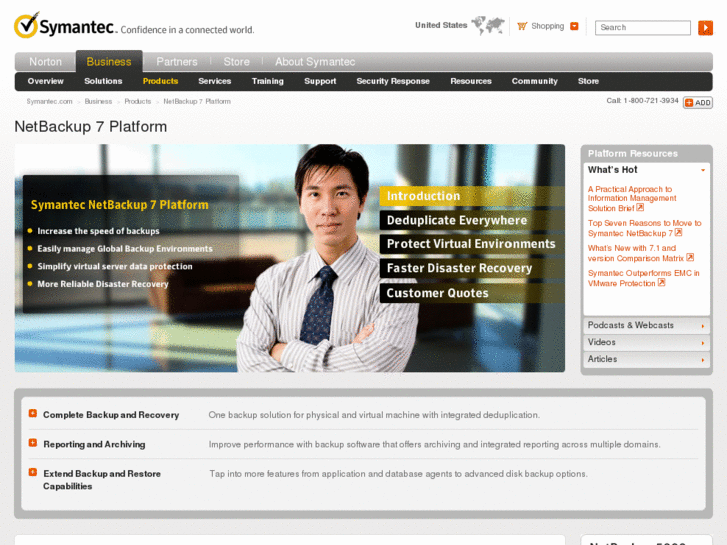Click Store in the black menu bar
This screenshot has width=727, height=545.
588,81
